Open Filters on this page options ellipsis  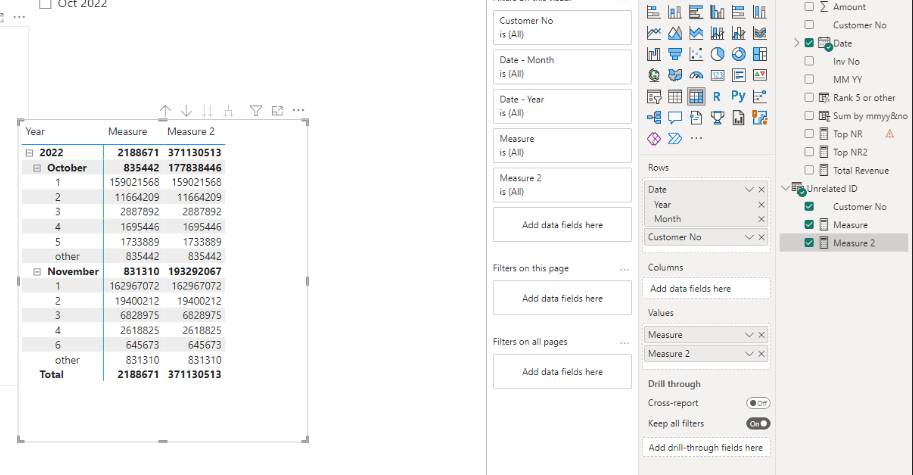[624, 269]
